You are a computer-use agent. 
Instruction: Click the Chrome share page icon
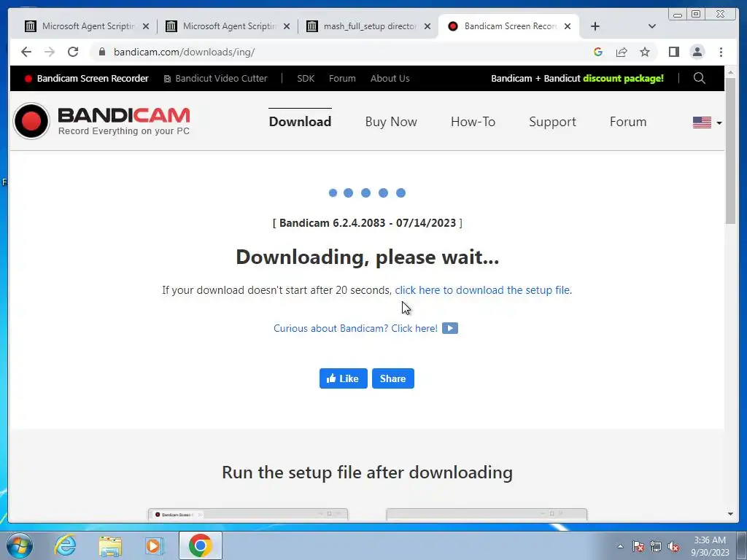[622, 52]
